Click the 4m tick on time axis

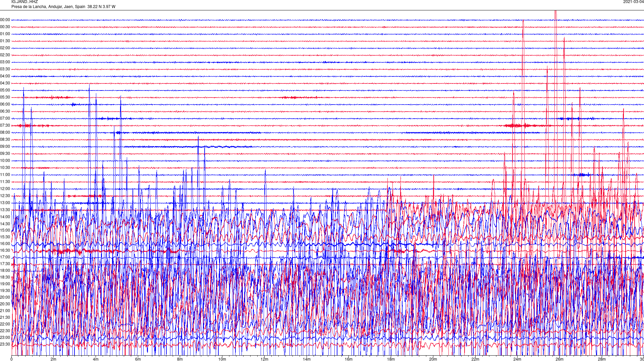96,360
